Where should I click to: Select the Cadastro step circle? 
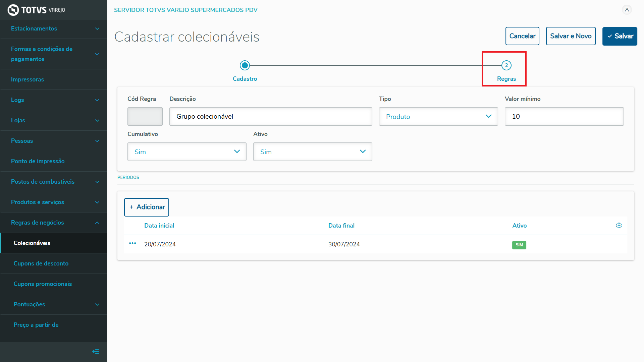coord(245,65)
